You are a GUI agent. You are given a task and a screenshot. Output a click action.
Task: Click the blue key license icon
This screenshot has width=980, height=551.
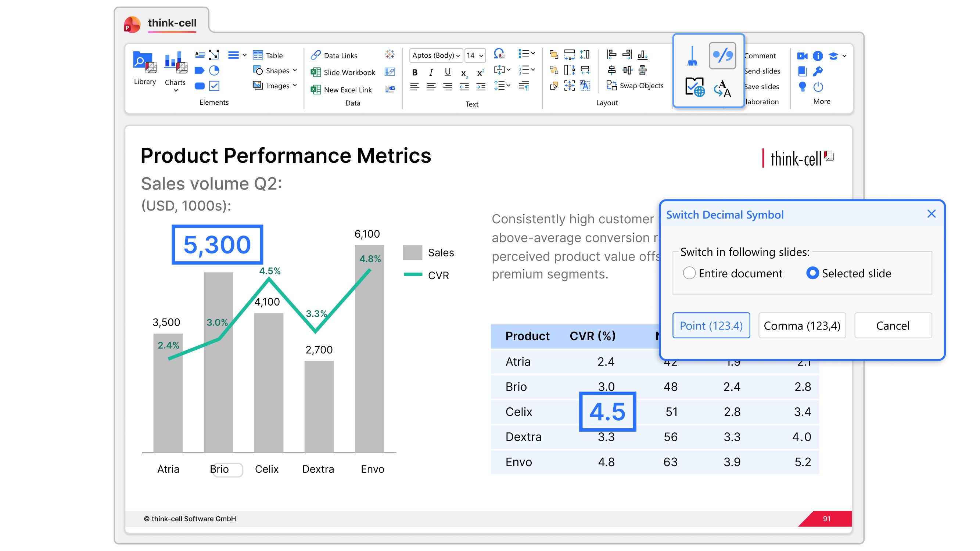coord(818,71)
